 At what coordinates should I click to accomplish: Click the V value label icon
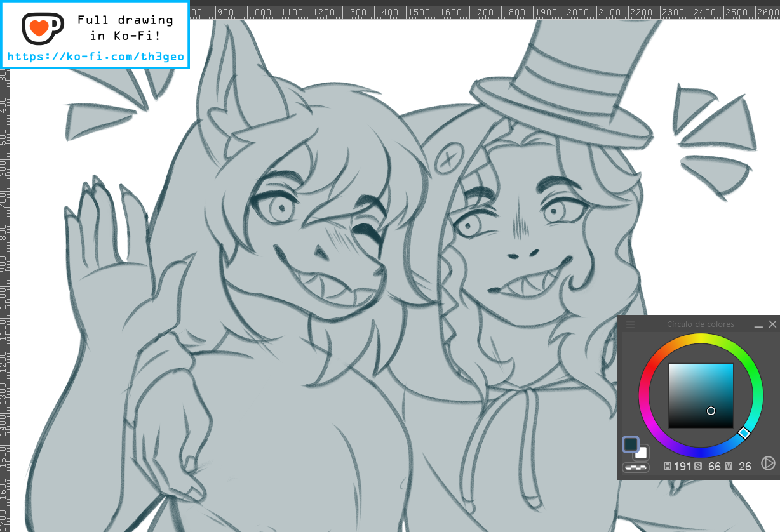click(x=728, y=466)
